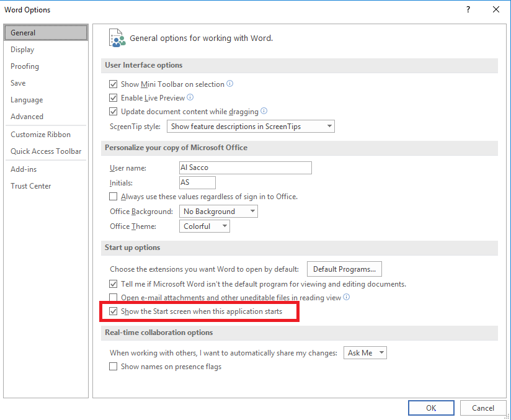Open the ScreenTip style dropdown
Viewport: 511px width, 420px height.
coord(329,126)
